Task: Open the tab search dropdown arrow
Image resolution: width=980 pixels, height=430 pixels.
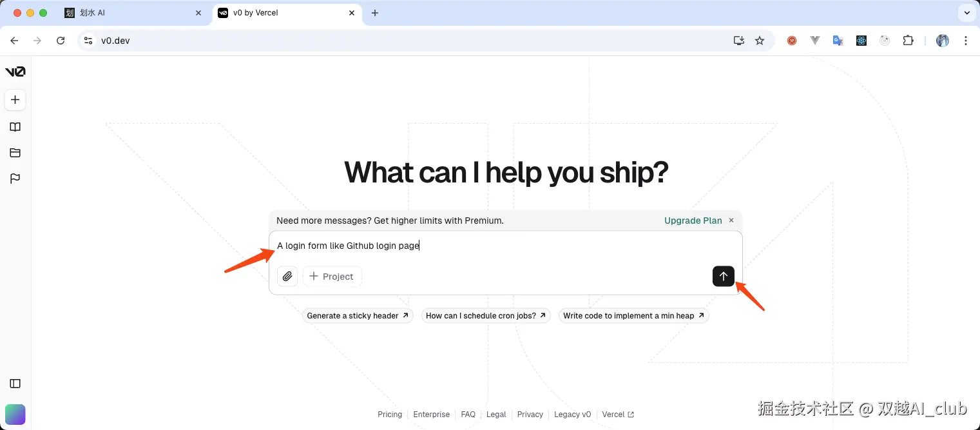Action: 967,13
